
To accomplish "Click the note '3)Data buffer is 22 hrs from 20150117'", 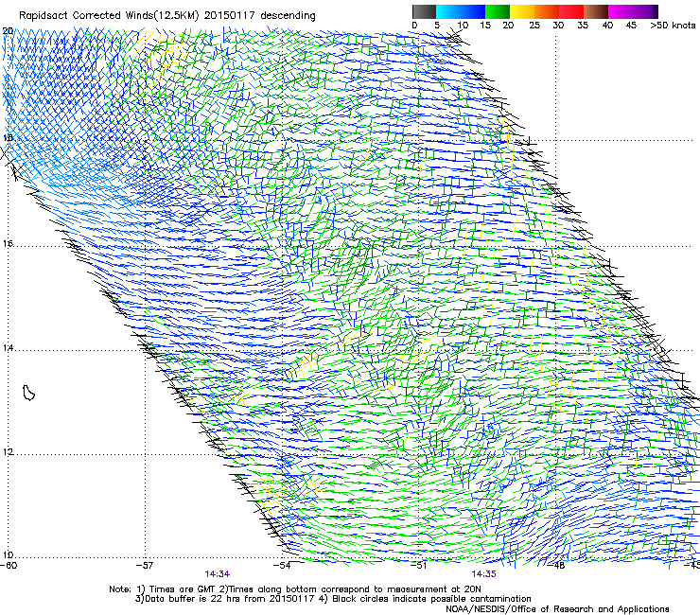I will [224, 599].
